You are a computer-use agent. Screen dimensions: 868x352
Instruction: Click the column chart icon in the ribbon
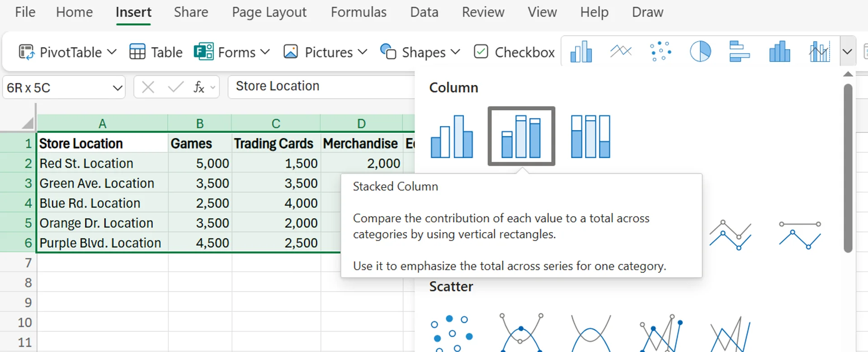click(581, 52)
